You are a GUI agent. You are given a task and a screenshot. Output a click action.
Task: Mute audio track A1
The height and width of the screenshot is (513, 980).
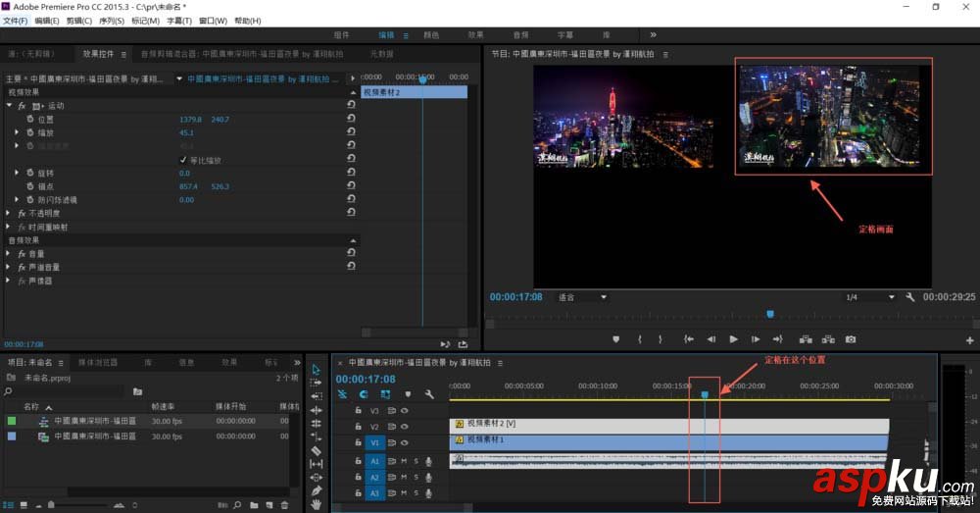pos(404,460)
